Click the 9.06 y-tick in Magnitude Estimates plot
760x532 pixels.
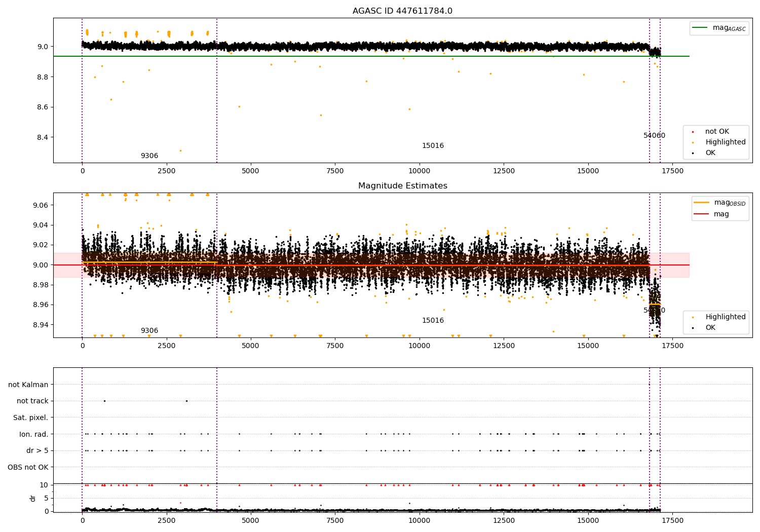pyautogui.click(x=40, y=205)
